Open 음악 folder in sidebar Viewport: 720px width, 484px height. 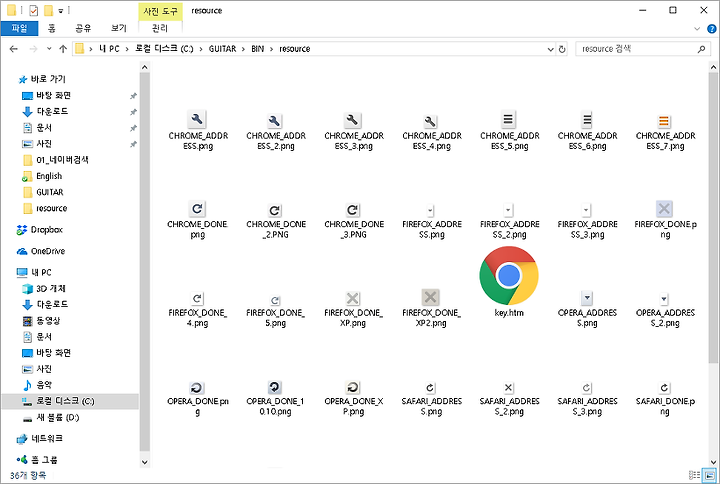(x=44, y=385)
